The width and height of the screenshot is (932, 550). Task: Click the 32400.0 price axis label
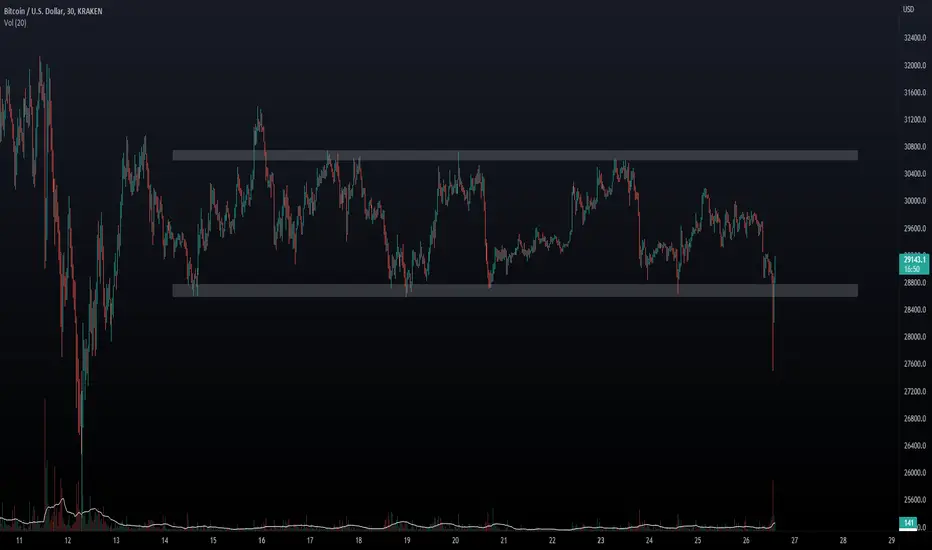click(x=915, y=38)
